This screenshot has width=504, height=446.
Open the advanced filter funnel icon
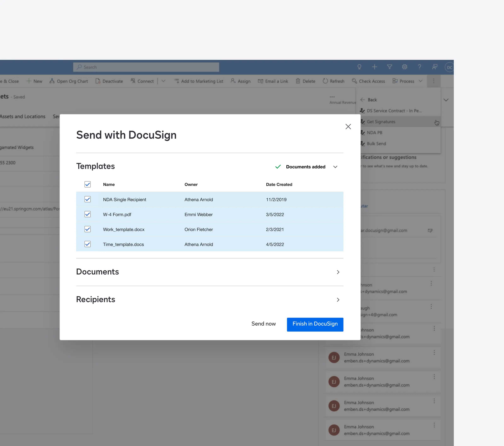(x=389, y=67)
